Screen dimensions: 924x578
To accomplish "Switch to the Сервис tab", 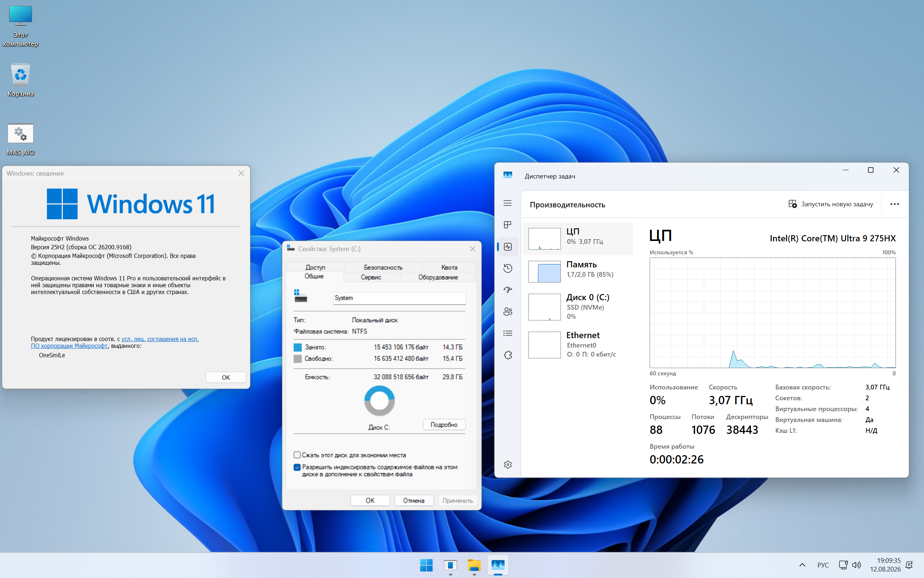I will 371,277.
